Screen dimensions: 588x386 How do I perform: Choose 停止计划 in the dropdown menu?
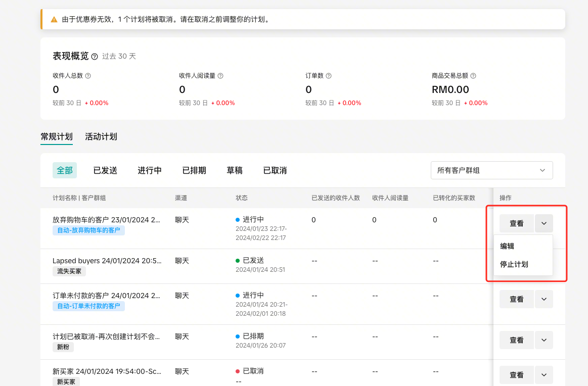[x=514, y=264]
